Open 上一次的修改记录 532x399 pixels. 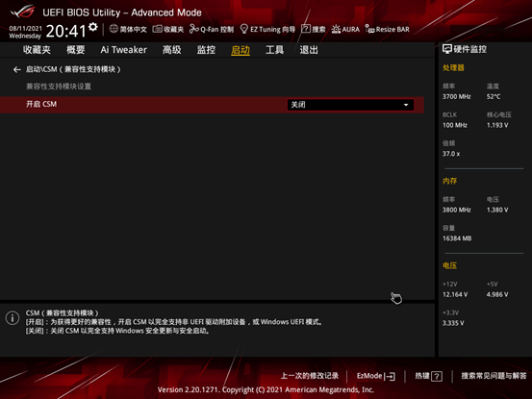[x=310, y=376]
